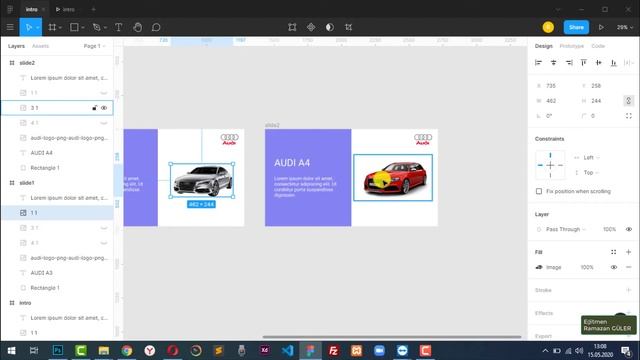Open Move tool options chevron
Image resolution: width=640 pixels, height=360 pixels.
point(37,28)
